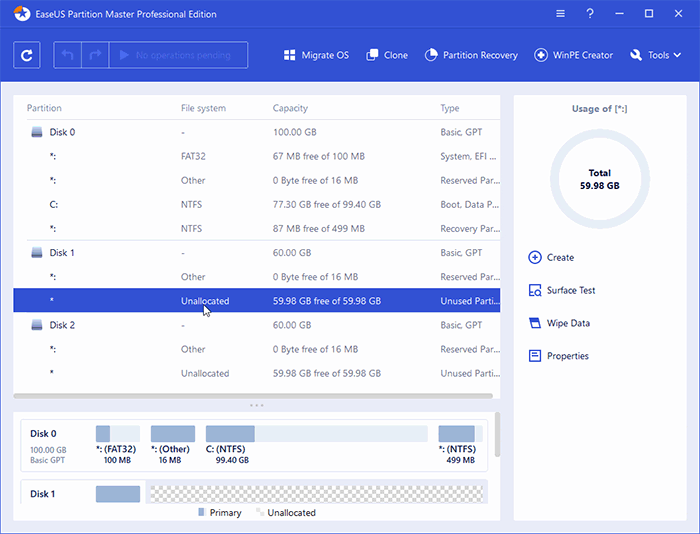Image resolution: width=700 pixels, height=534 pixels.
Task: Click the horizontal scrollbar under the partition list
Action: click(x=252, y=396)
